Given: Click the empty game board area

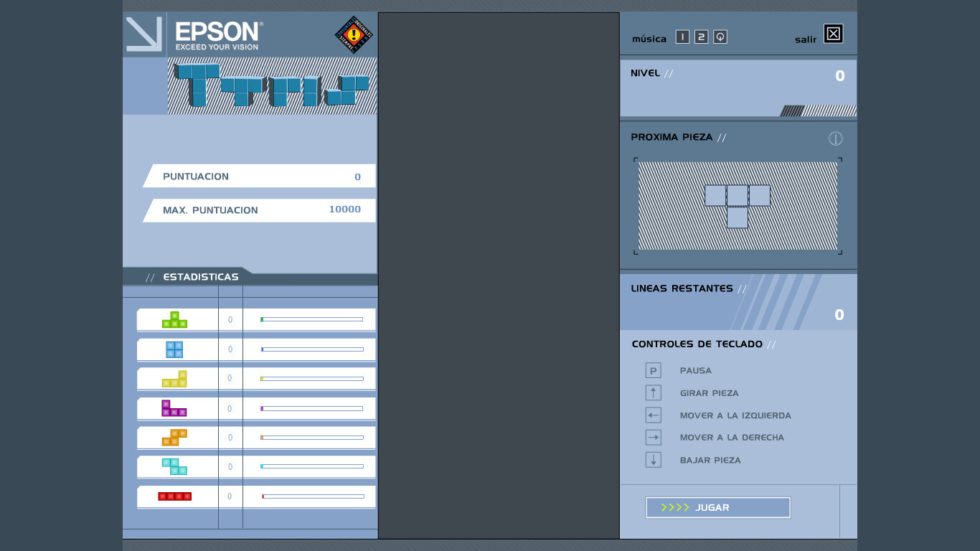Looking at the screenshot, I should (499, 275).
